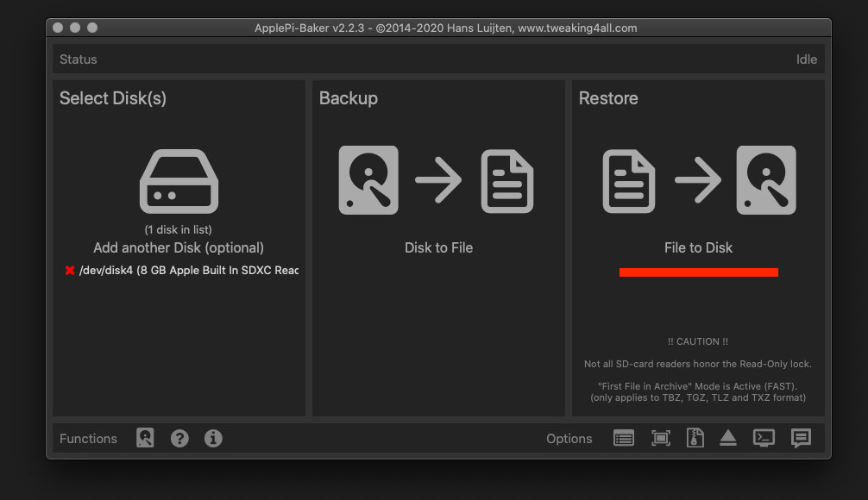The image size is (868, 500).
Task: Open the disk function in the Functions bar
Action: (145, 438)
